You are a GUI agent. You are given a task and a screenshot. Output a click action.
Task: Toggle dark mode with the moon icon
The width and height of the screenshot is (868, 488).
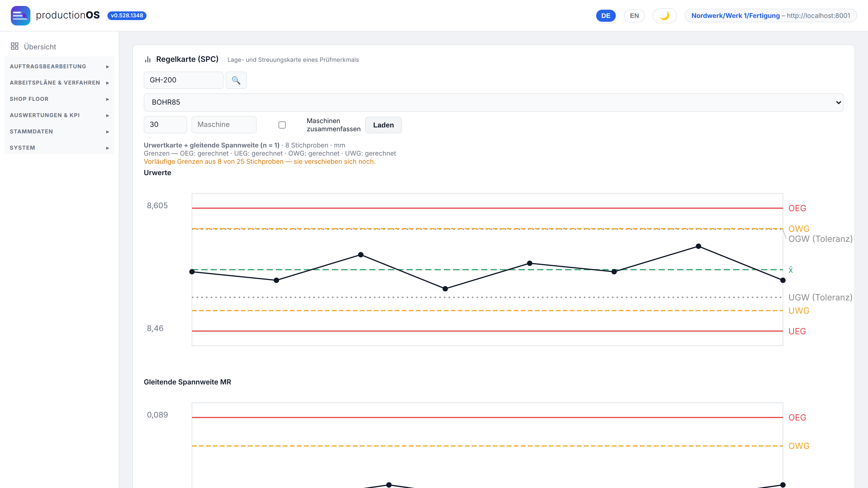(x=665, y=16)
